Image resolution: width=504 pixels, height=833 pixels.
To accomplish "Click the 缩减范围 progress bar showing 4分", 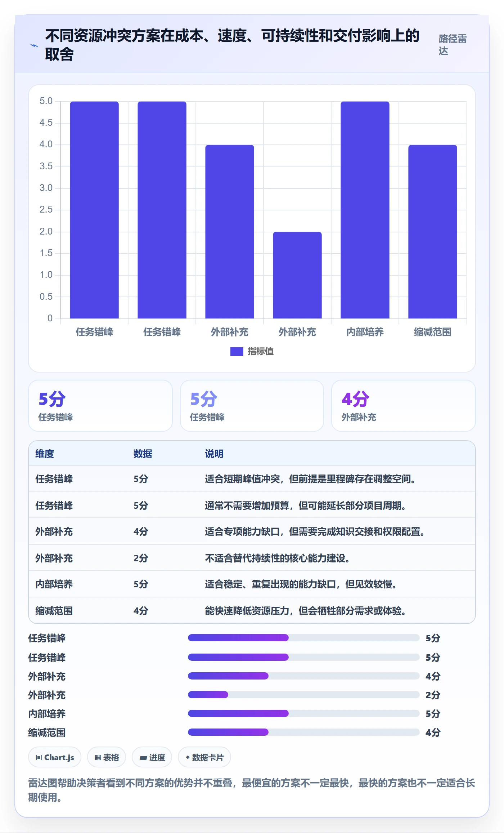I will coord(303,732).
